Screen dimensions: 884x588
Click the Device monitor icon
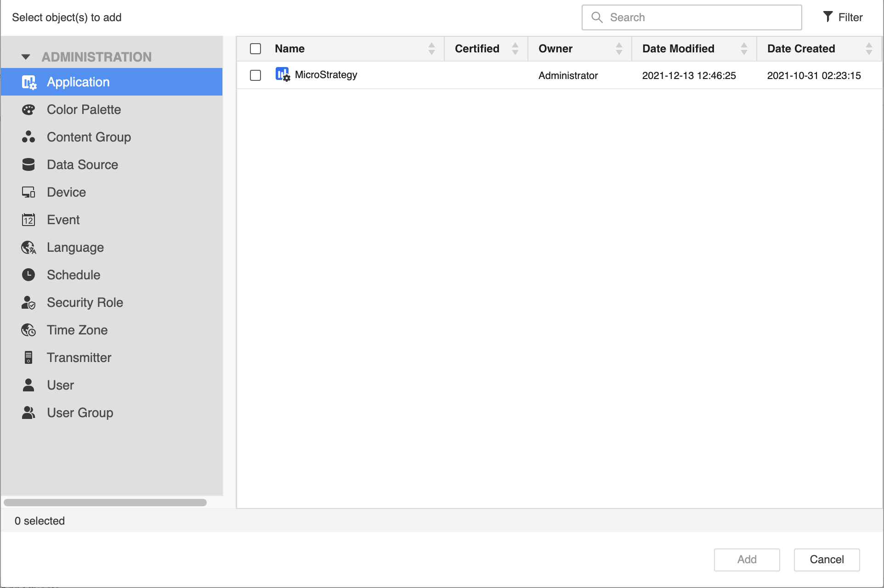28,192
